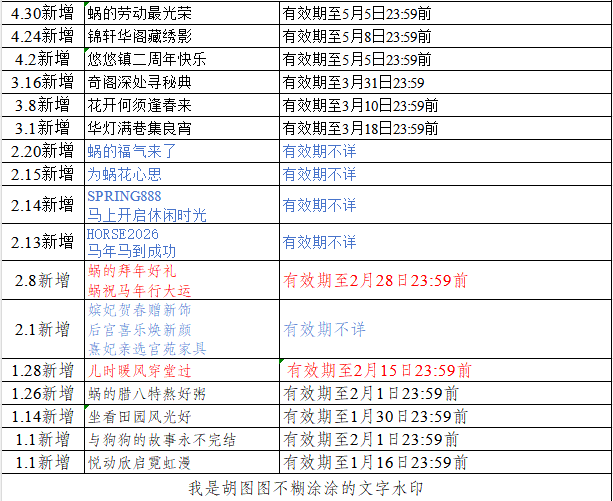613x501 pixels.
Task: Select the blue code '蜗的福气来了'
Action: click(132, 151)
